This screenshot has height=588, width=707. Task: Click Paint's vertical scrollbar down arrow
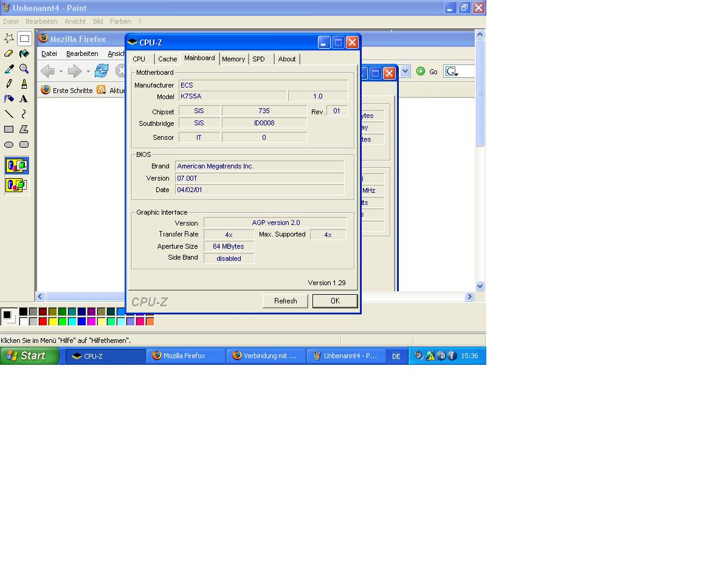480,286
